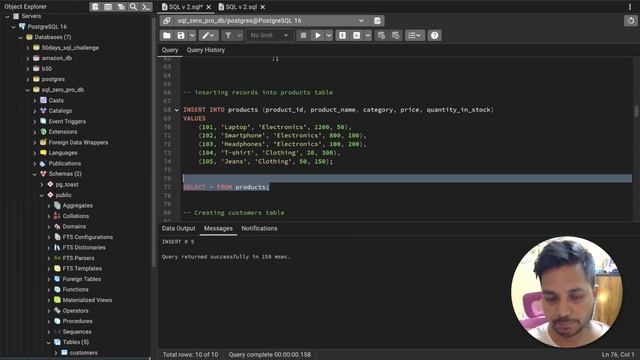Viewport: 640px width, 360px height.
Task: Select Foreign Data Wrappers in tree
Action: click(78, 142)
